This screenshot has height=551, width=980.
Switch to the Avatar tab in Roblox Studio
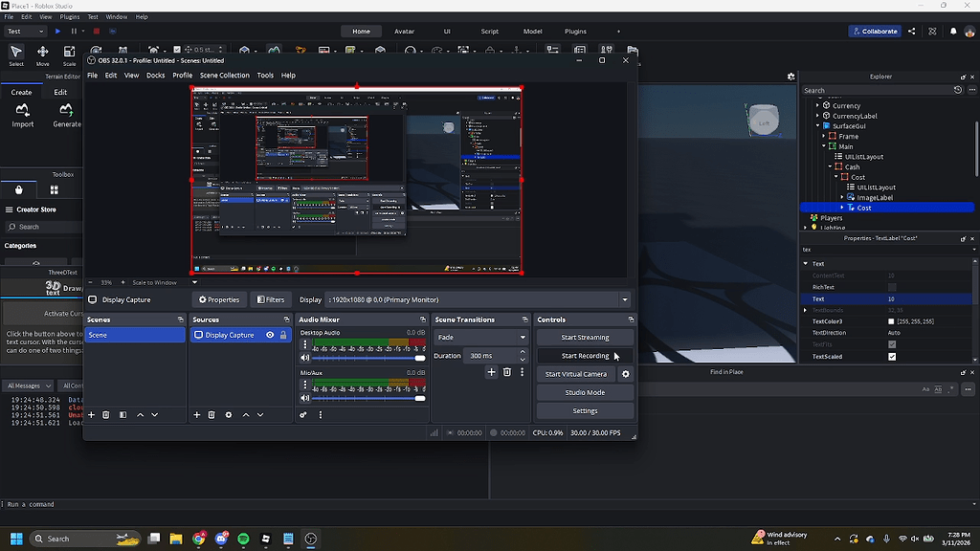[405, 32]
